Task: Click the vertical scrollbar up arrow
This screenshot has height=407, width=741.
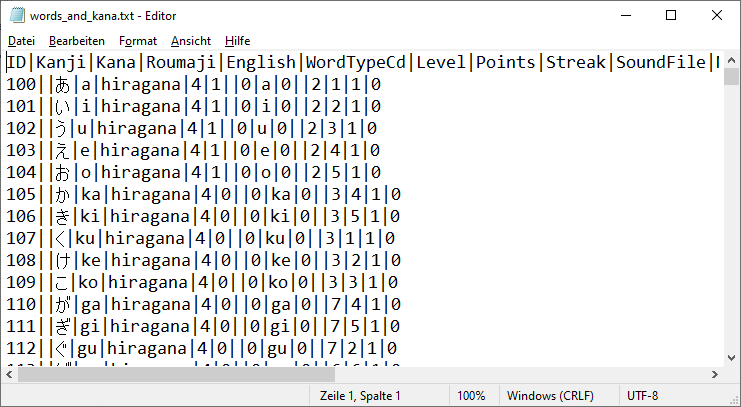Action: [731, 60]
